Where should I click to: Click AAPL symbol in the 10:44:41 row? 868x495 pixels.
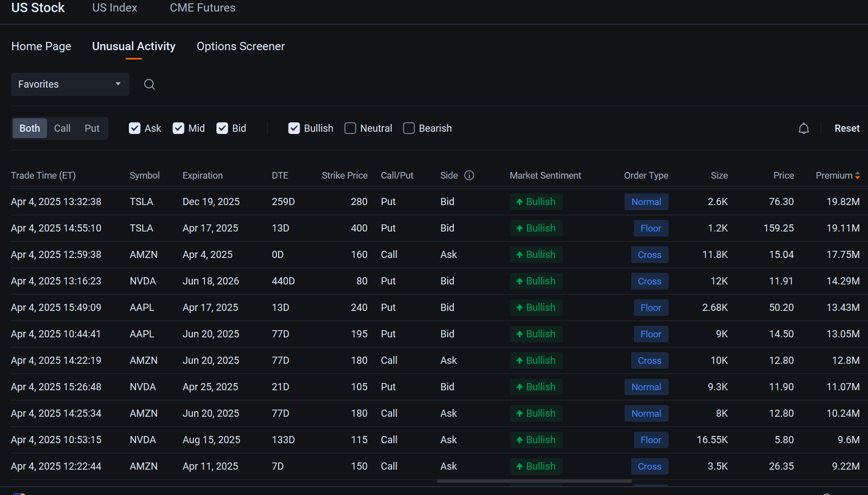142,334
